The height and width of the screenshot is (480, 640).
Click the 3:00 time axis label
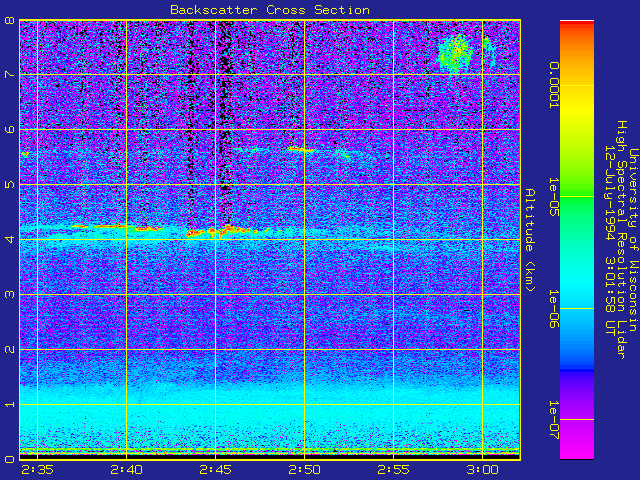(482, 470)
